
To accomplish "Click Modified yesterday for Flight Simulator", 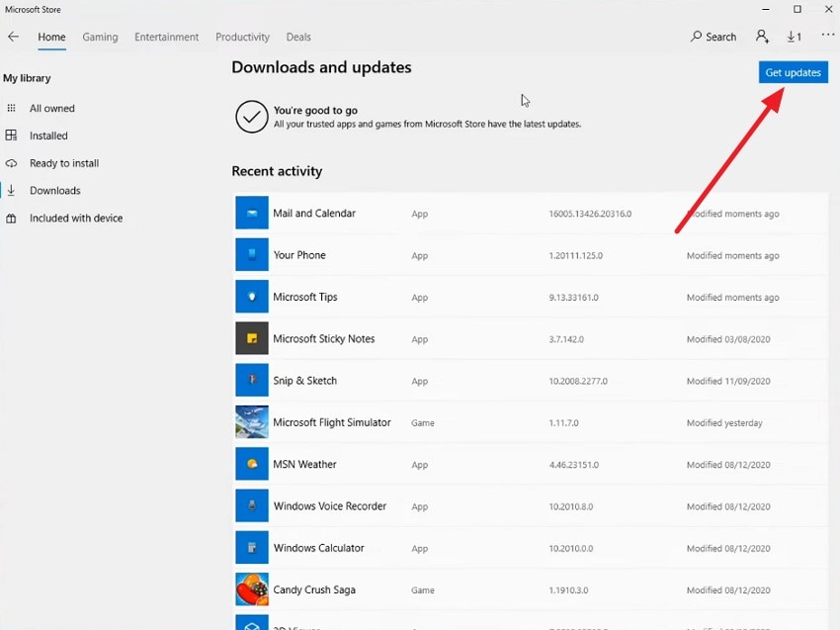I will (x=724, y=423).
